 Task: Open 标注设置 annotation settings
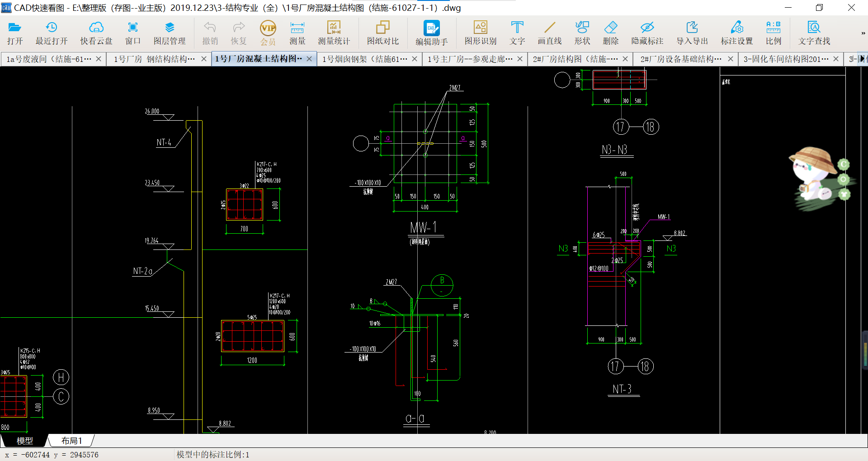tap(737, 33)
